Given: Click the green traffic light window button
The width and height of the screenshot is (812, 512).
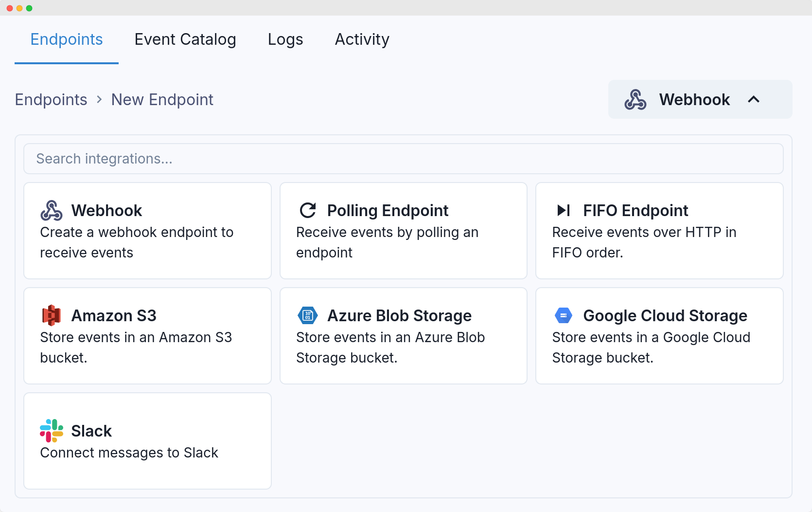Looking at the screenshot, I should (30, 7).
